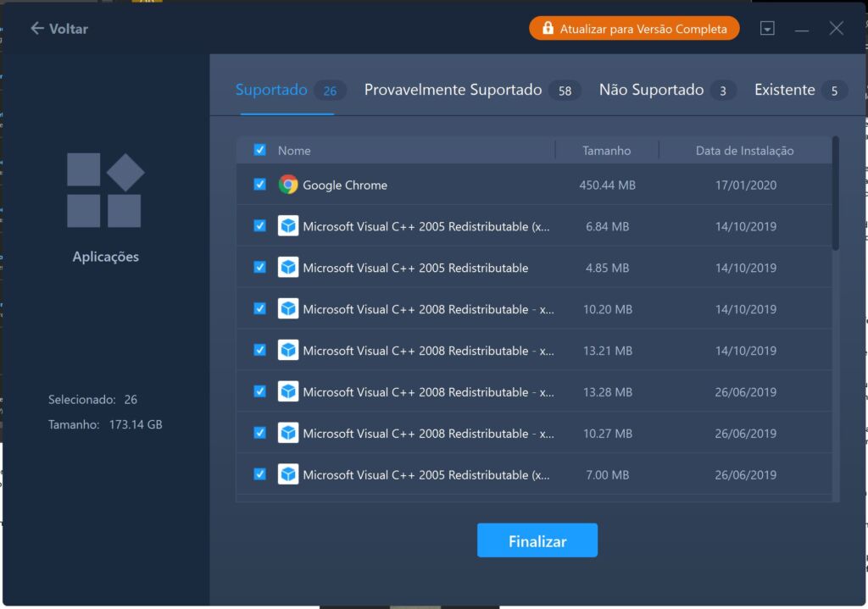This screenshot has height=609, width=868.
Task: Click the package icon in the 7.00 MB row
Action: click(x=288, y=474)
